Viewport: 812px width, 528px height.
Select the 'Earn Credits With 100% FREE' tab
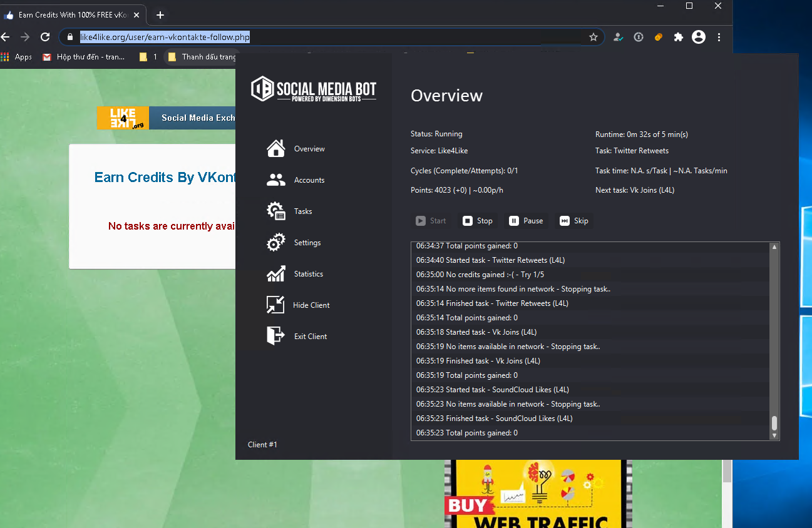(x=74, y=15)
